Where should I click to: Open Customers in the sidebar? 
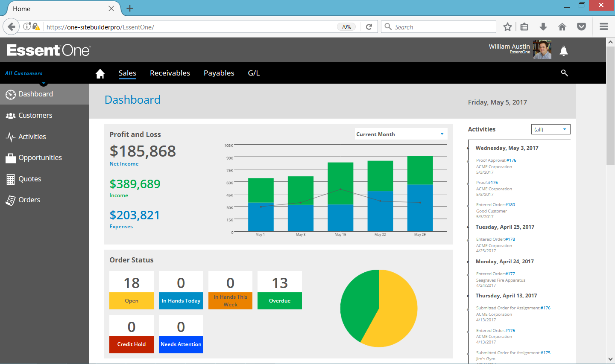click(44, 115)
